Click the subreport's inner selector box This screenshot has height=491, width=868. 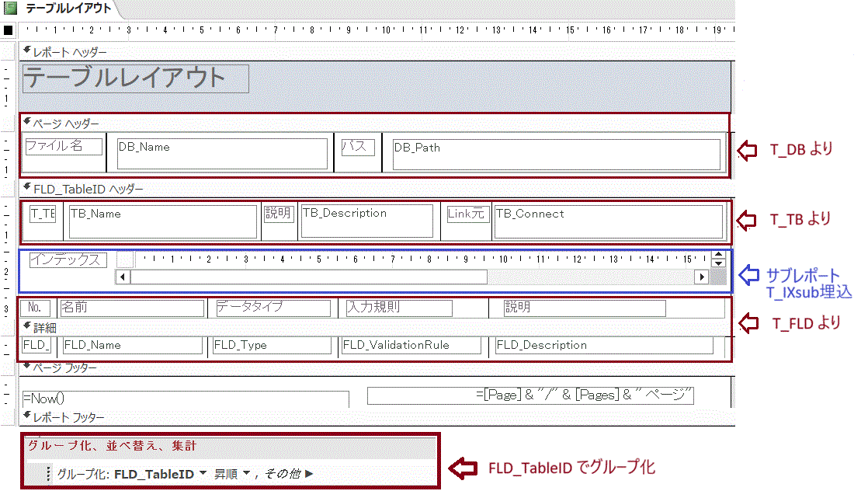pos(125,259)
